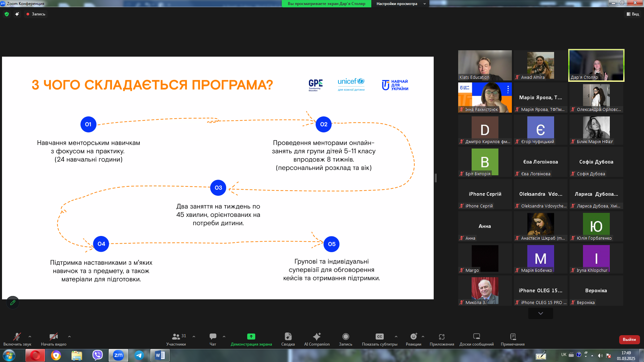The image size is (644, 362).
Task: Click the Whiteboards icon
Action: pyautogui.click(x=476, y=337)
